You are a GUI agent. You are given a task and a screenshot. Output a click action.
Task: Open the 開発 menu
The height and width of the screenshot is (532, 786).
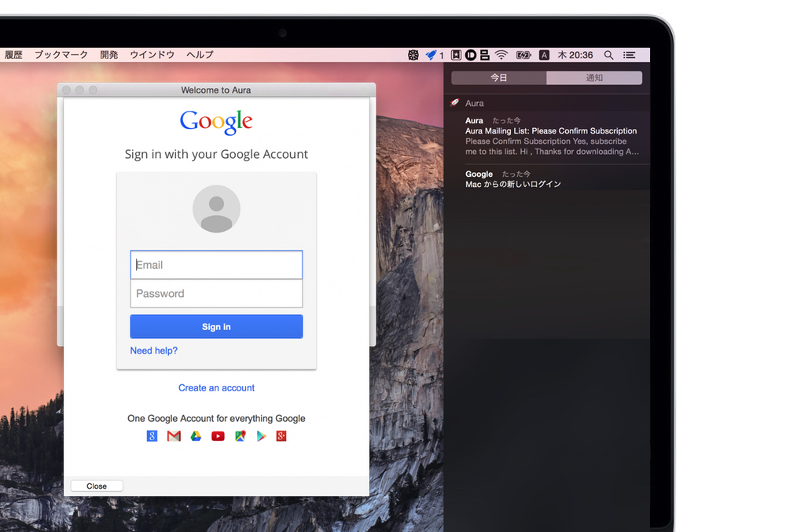[x=108, y=54]
